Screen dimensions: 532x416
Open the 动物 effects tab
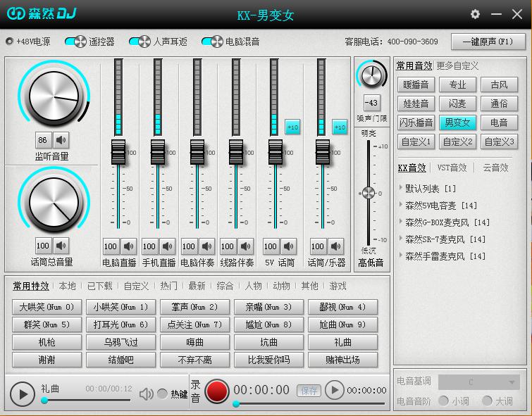[x=281, y=286]
